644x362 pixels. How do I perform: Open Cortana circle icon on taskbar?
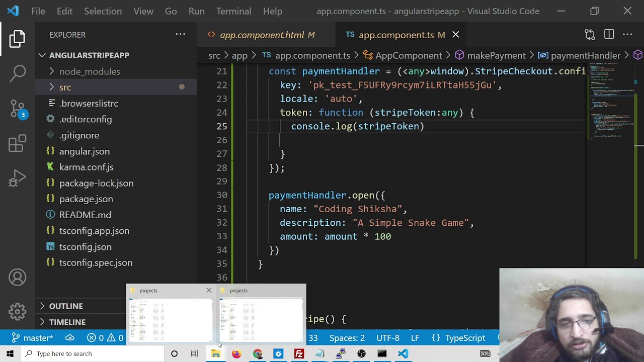[174, 353]
